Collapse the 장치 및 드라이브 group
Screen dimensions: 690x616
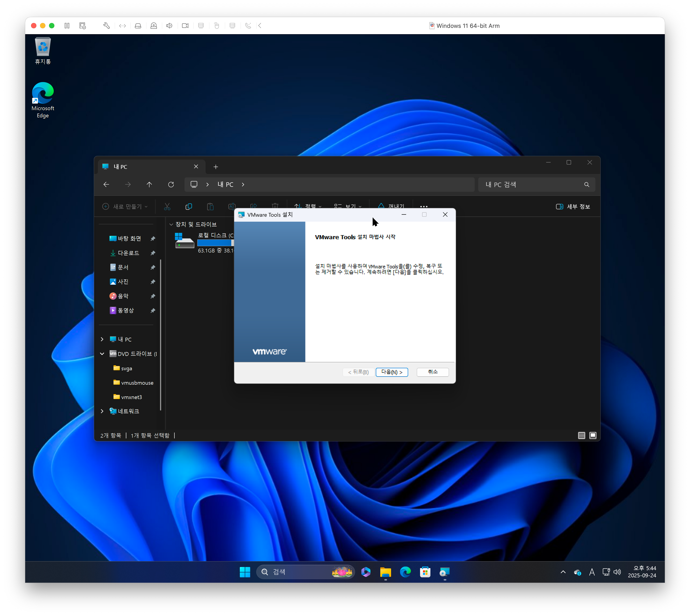(171, 225)
